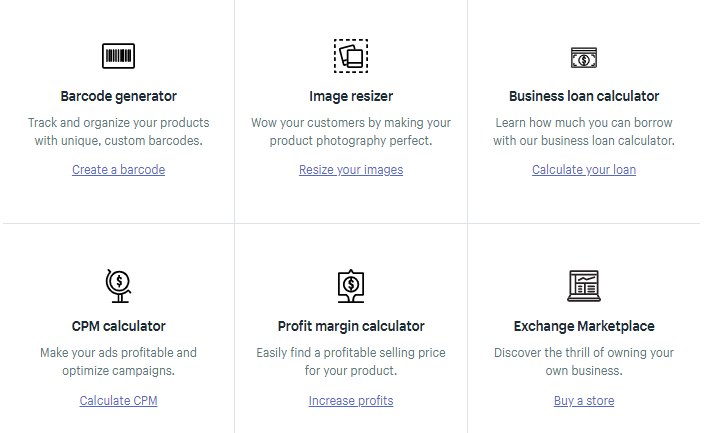This screenshot has width=704, height=433.
Task: Click the 'Barcode generator' heading
Action: 118,96
